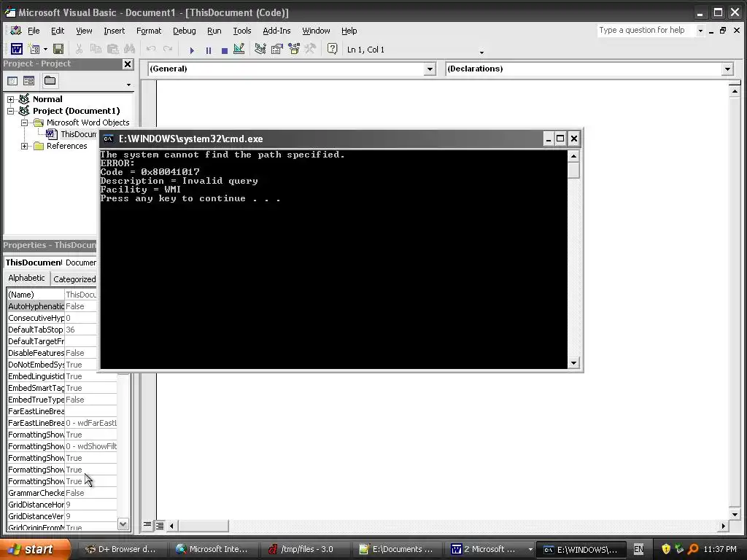Click the Paste clipboard icon

pyautogui.click(x=112, y=49)
